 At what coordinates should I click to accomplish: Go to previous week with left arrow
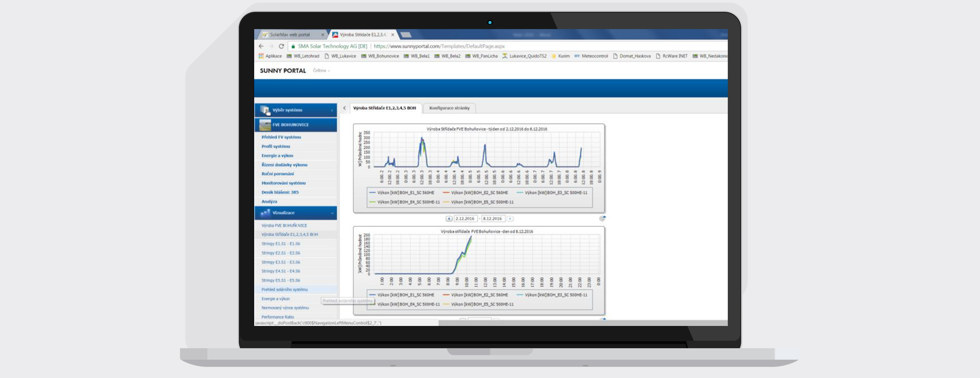coord(449,218)
